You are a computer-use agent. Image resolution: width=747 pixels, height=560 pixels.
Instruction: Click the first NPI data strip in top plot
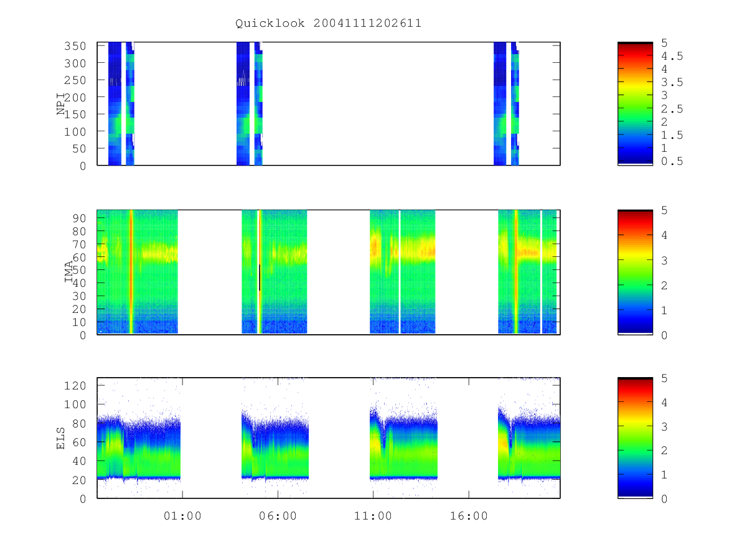(115, 104)
